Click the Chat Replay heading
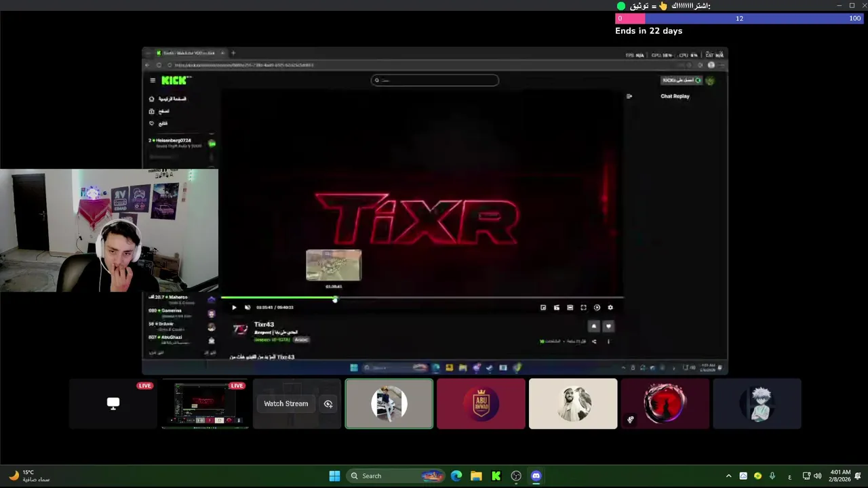The height and width of the screenshot is (488, 868). coord(675,96)
